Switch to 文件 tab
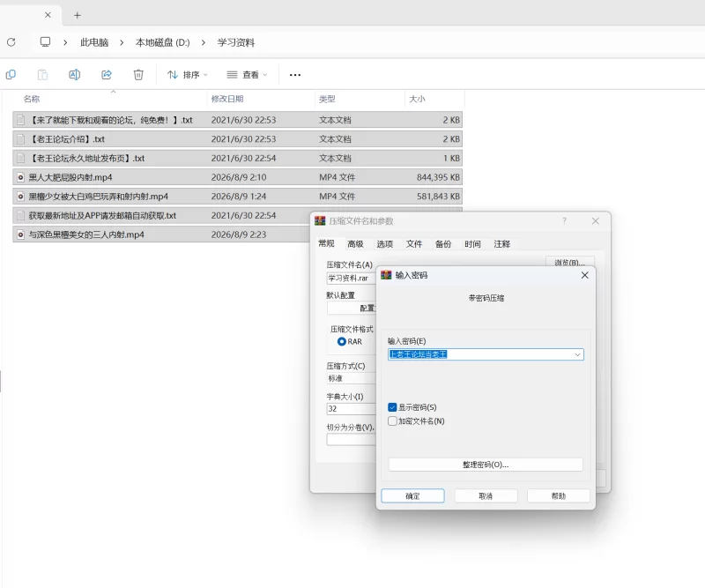705x588 pixels. click(414, 244)
